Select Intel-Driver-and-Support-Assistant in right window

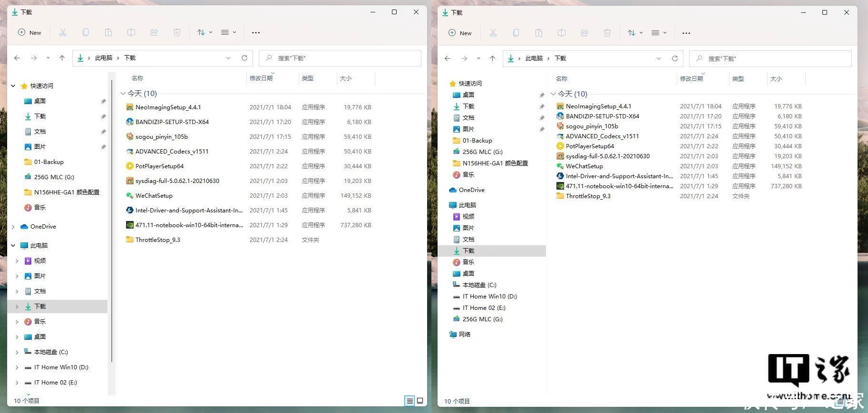pyautogui.click(x=619, y=176)
